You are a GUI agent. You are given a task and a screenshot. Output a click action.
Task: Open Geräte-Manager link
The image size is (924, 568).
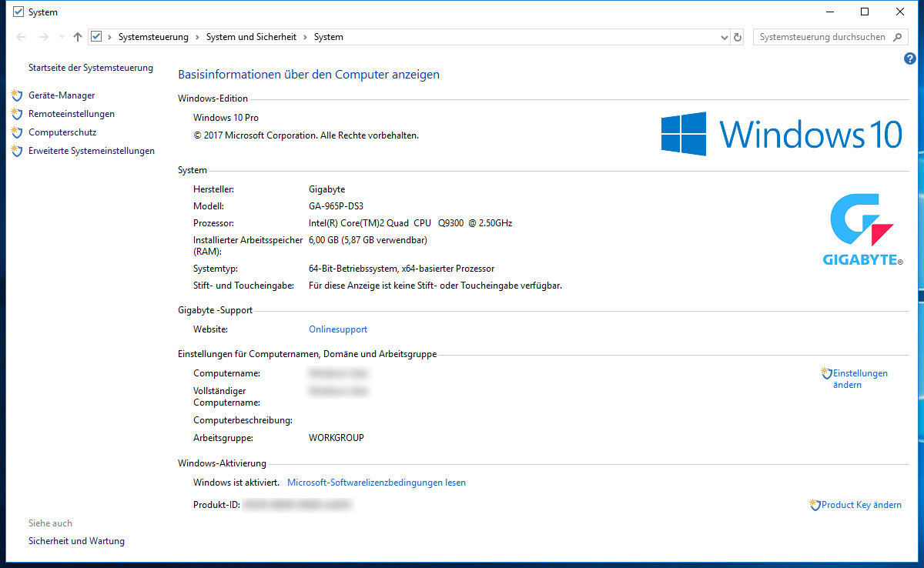tap(62, 95)
